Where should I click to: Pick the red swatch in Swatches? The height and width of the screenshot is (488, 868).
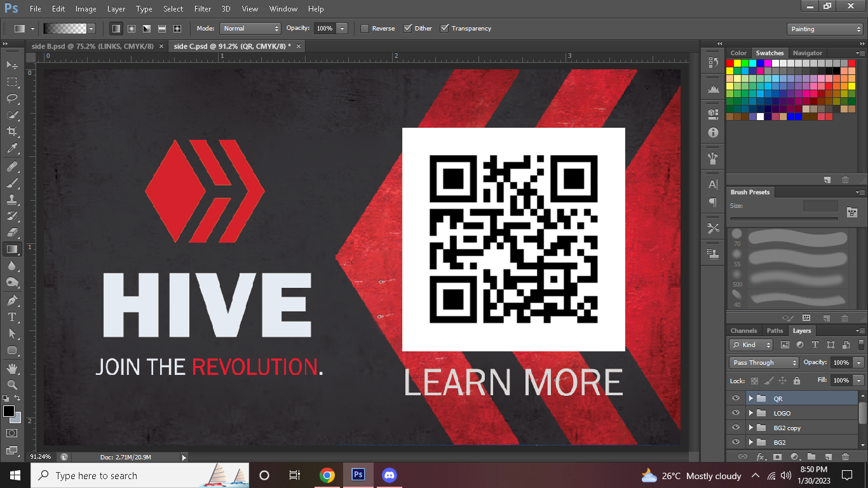730,63
